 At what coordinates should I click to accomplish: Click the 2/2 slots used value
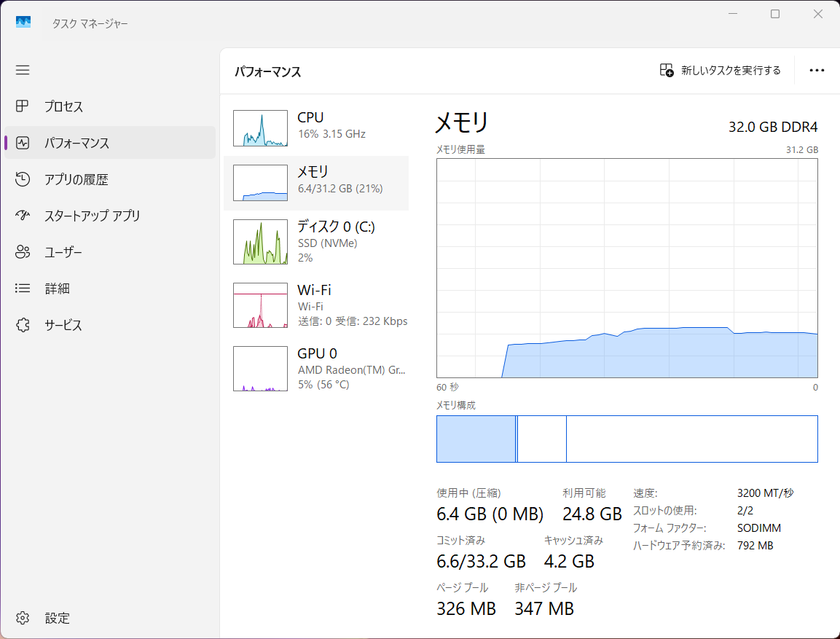pos(745,511)
